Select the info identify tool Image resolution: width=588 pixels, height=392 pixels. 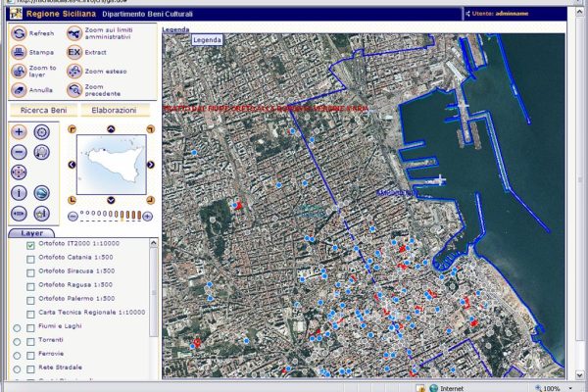pyautogui.click(x=19, y=193)
